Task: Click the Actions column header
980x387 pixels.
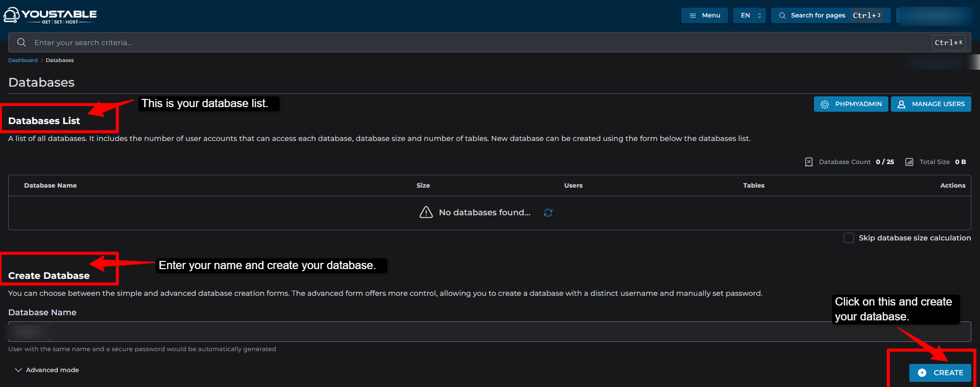Action: [953, 186]
